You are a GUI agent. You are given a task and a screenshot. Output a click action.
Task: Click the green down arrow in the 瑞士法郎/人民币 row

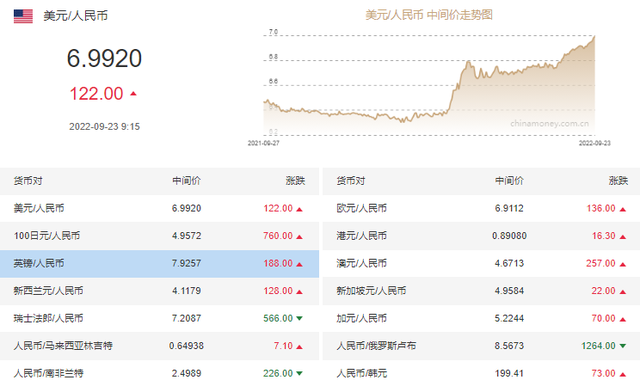click(x=299, y=318)
